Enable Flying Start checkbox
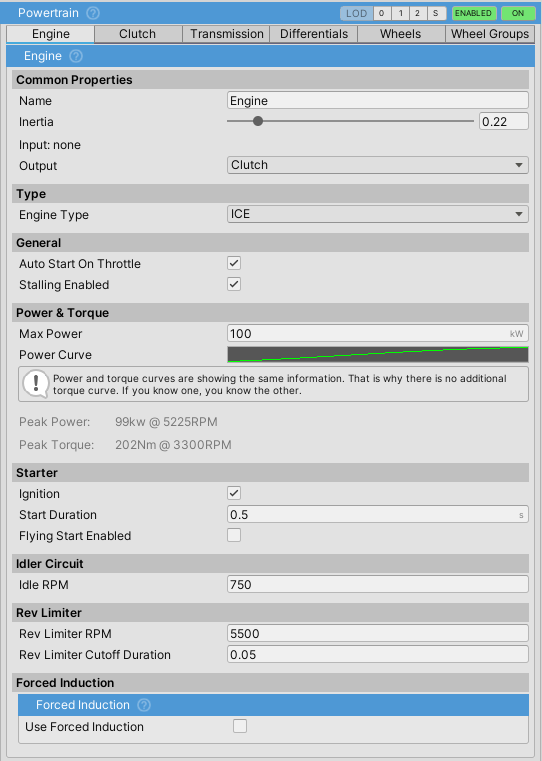 point(234,535)
